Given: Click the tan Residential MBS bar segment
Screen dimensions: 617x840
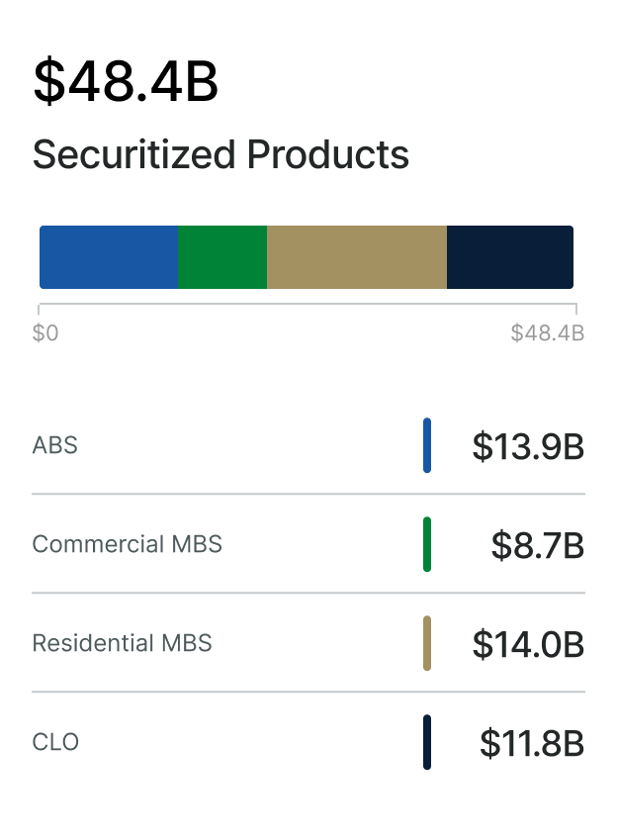Looking at the screenshot, I should 357,257.
